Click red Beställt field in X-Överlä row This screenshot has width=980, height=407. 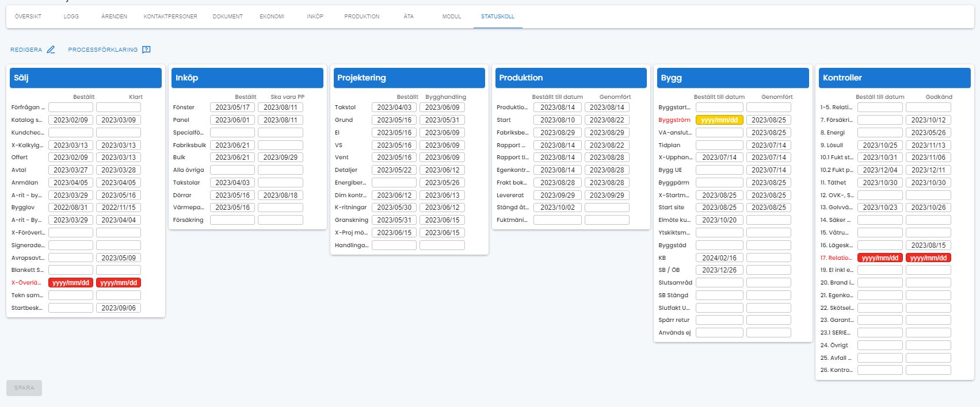[x=71, y=283]
